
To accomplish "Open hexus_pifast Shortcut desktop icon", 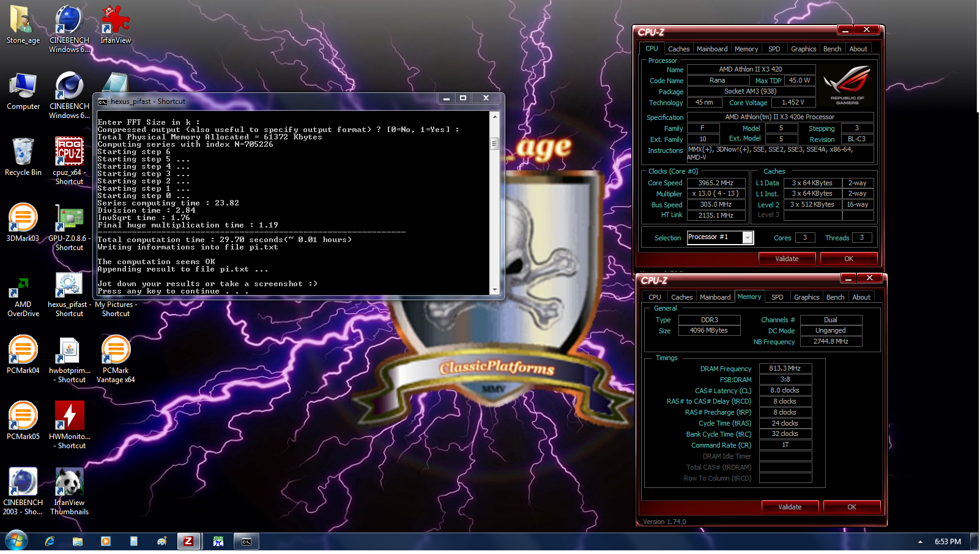I will pyautogui.click(x=69, y=295).
